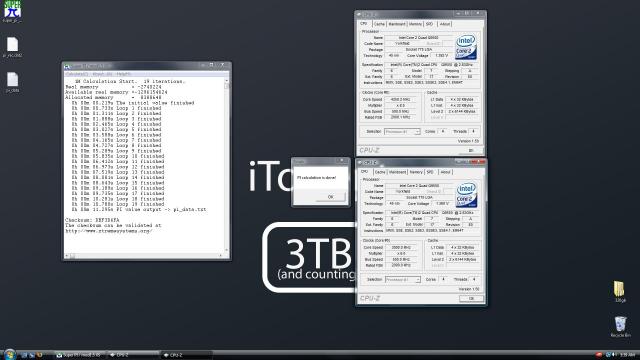
Task: Switch to Cache tab in upper CPU-Z
Action: tap(379, 24)
